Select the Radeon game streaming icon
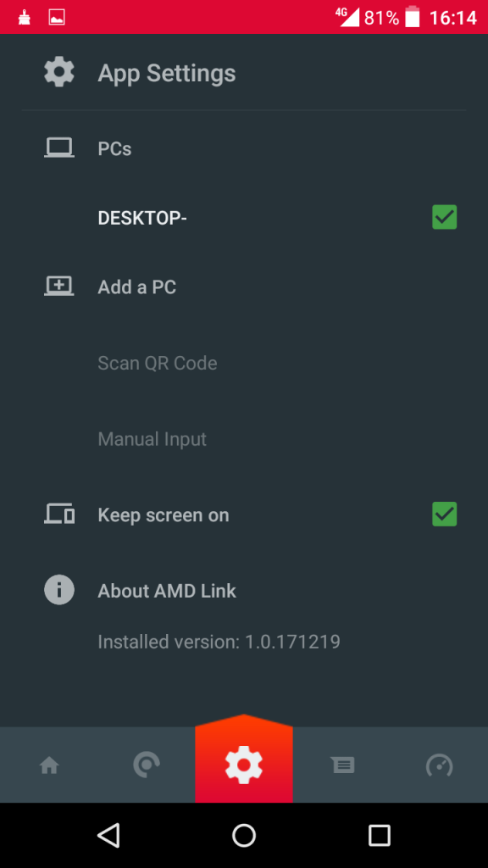Screen dimensions: 488x868 (146, 765)
